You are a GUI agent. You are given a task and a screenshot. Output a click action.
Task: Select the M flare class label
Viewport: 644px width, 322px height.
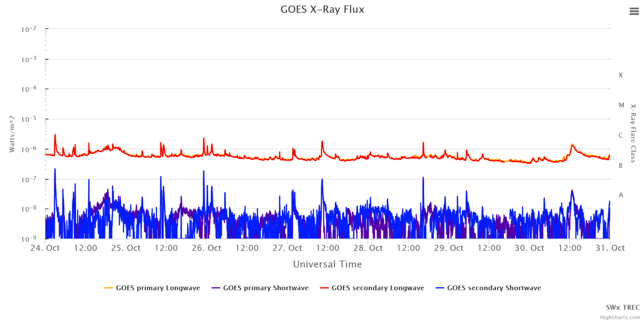coord(621,105)
